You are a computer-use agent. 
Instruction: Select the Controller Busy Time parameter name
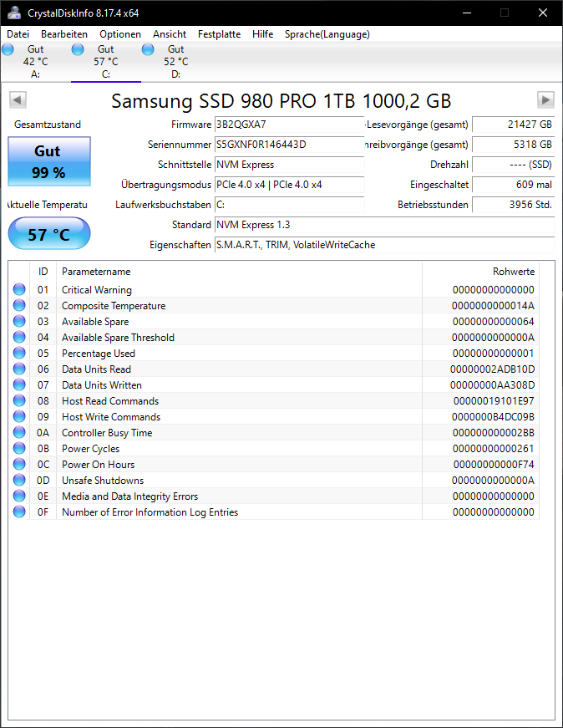pyautogui.click(x=107, y=433)
